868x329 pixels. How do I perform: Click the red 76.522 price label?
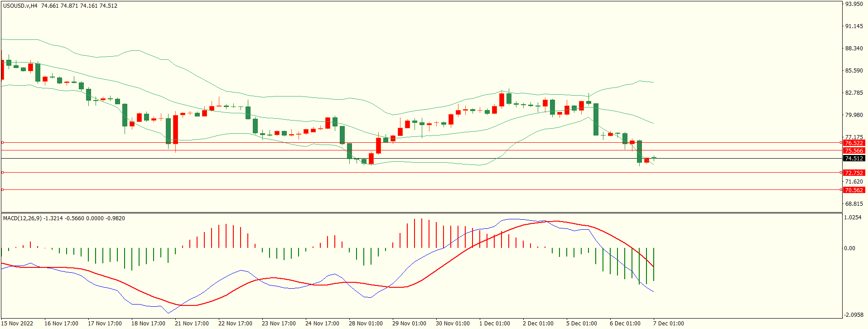854,143
